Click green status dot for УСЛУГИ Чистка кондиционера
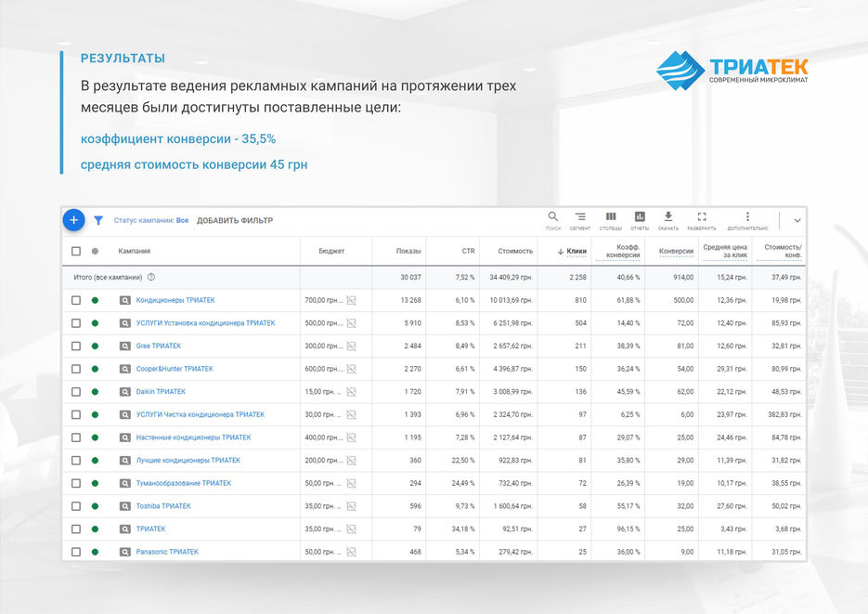Viewport: 868px width, 614px height. pyautogui.click(x=95, y=414)
